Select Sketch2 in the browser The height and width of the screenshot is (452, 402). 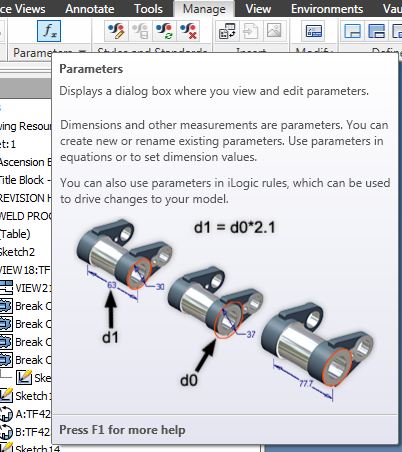pyautogui.click(x=17, y=252)
